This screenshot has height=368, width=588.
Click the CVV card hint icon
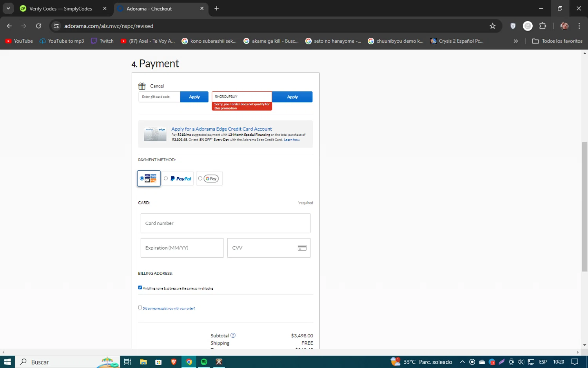coord(302,248)
